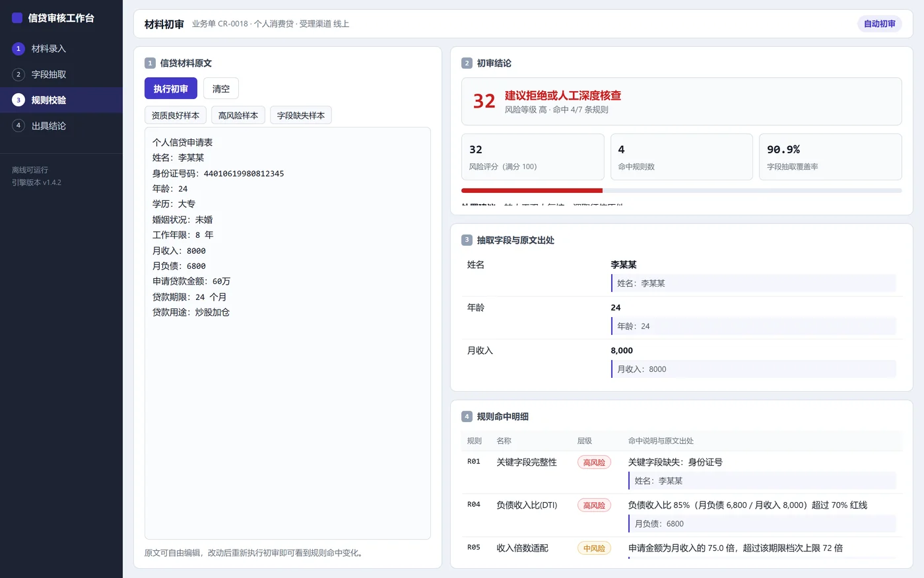The height and width of the screenshot is (578, 924).
Task: Click the 信贷审核工作台 logo square
Action: [x=17, y=18]
